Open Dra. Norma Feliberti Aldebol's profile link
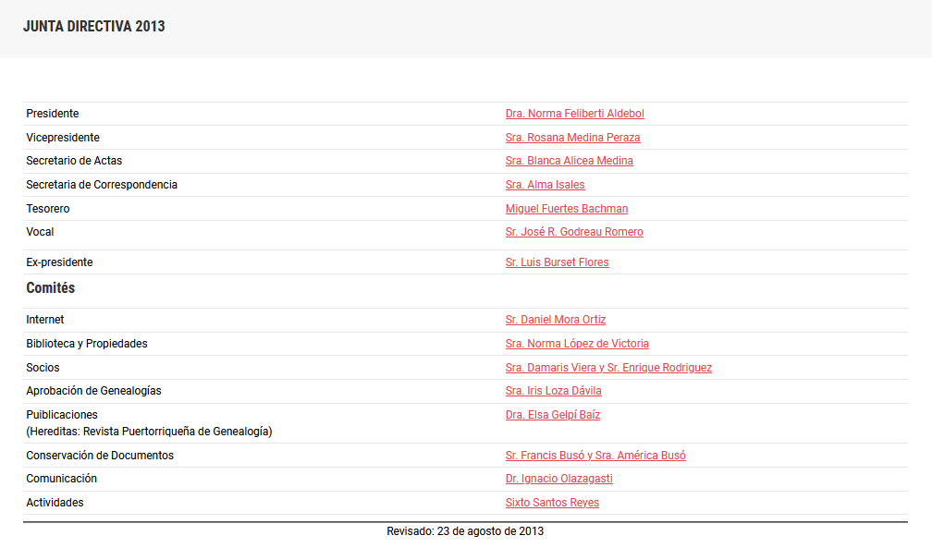The image size is (932, 560). (x=574, y=113)
